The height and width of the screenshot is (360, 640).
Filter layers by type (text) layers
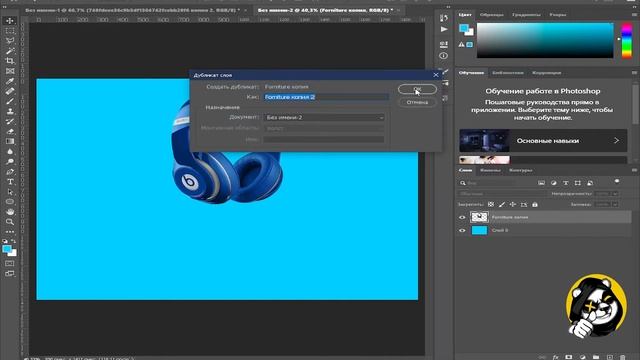click(x=565, y=183)
